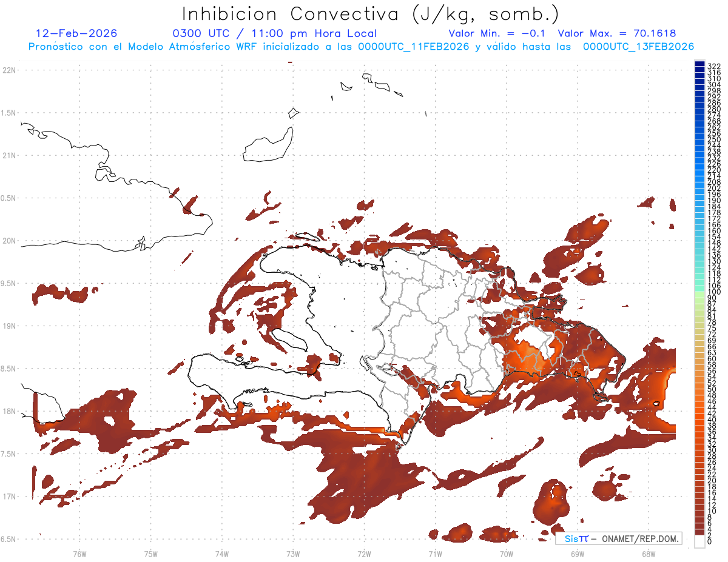
Task: Click the dark navy top swatch of the color bar
Action: click(x=699, y=63)
